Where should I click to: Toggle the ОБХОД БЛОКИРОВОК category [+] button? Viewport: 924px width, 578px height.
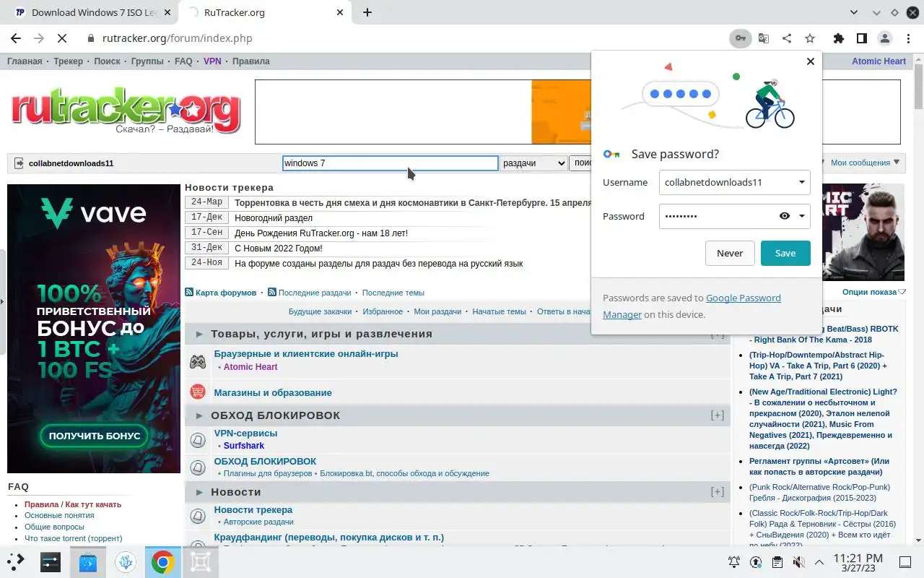717,415
